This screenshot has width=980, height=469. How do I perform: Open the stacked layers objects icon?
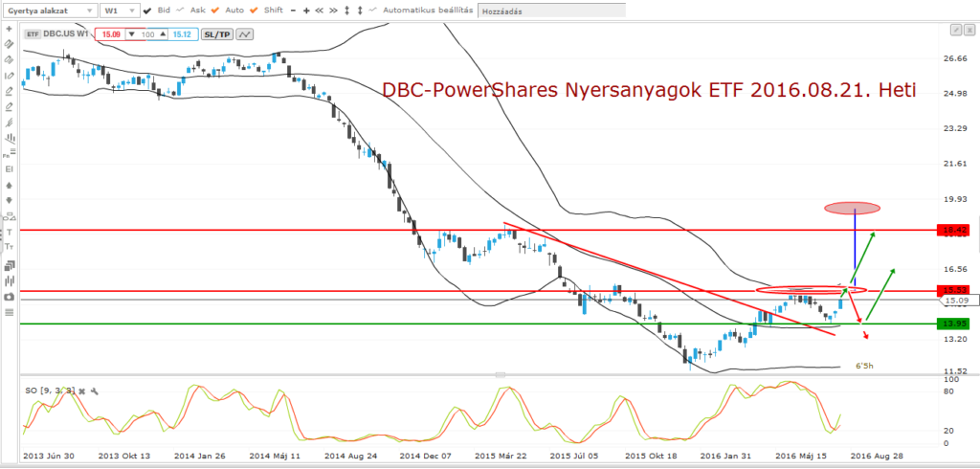[9, 267]
